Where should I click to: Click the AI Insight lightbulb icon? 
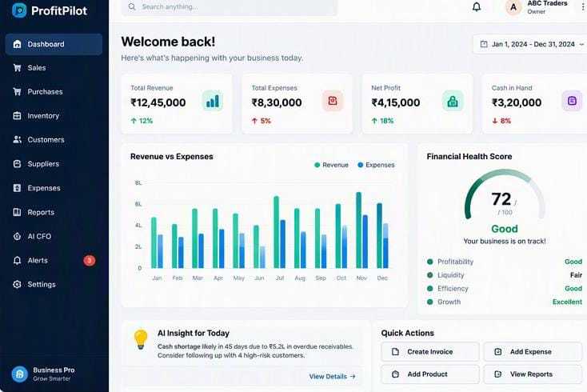[141, 339]
